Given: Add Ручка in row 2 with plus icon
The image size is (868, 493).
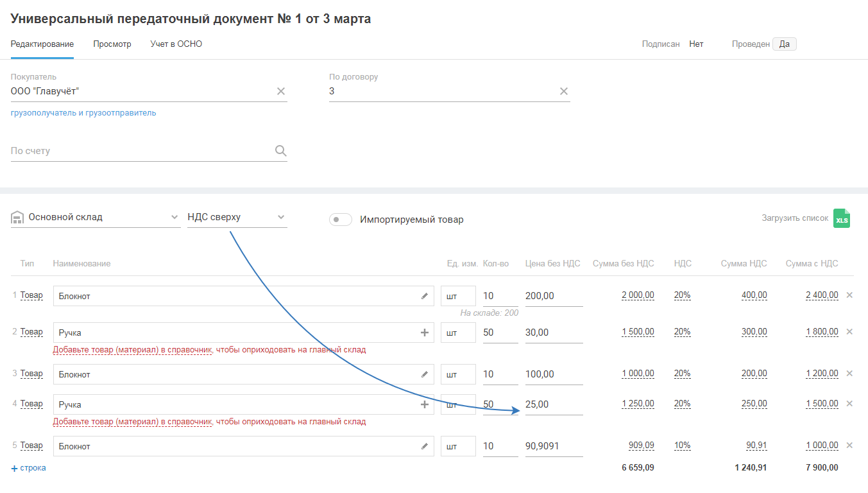Looking at the screenshot, I should 424,333.
